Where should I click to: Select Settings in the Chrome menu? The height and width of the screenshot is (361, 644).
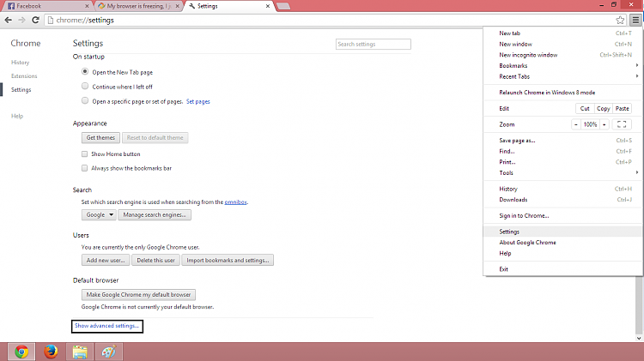(x=563, y=232)
